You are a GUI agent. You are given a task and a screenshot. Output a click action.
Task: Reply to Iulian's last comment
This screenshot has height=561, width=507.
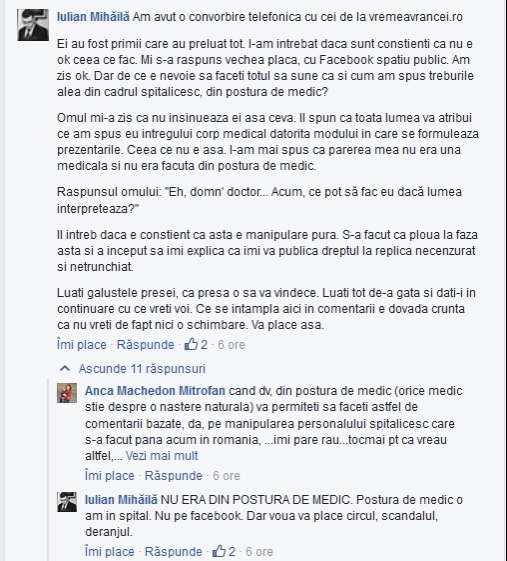(x=174, y=551)
